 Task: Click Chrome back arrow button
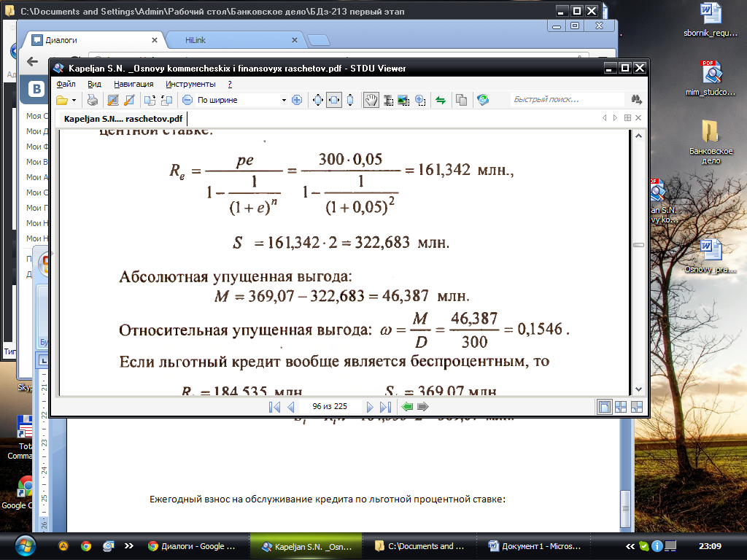pos(32,61)
